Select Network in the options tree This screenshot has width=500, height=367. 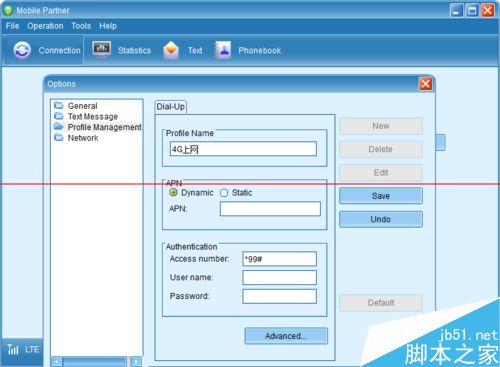[x=83, y=138]
